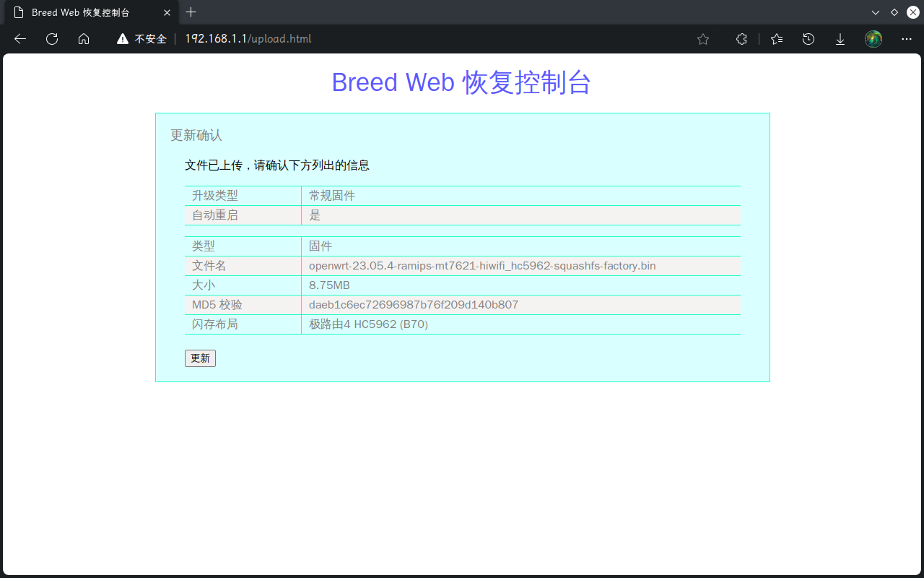This screenshot has height=578, width=924.
Task: Toggle the browser window restore control
Action: (894, 12)
